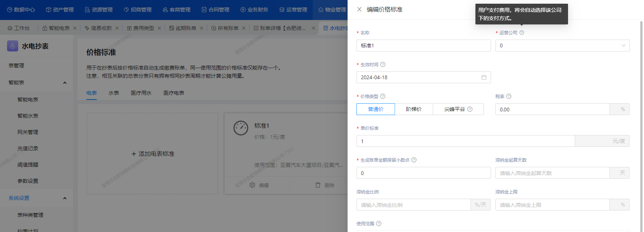Click the 滞纳金上限 input field
Screen dimensions: 644x232
552,205
